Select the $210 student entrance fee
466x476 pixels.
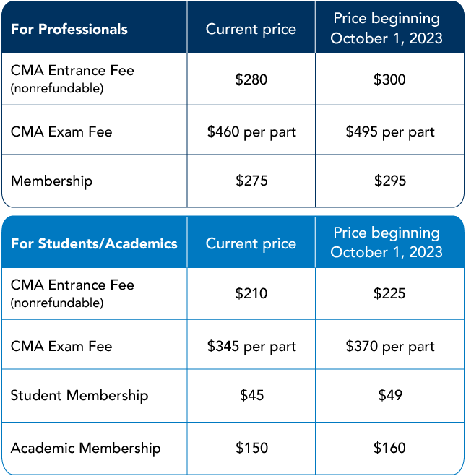click(251, 293)
